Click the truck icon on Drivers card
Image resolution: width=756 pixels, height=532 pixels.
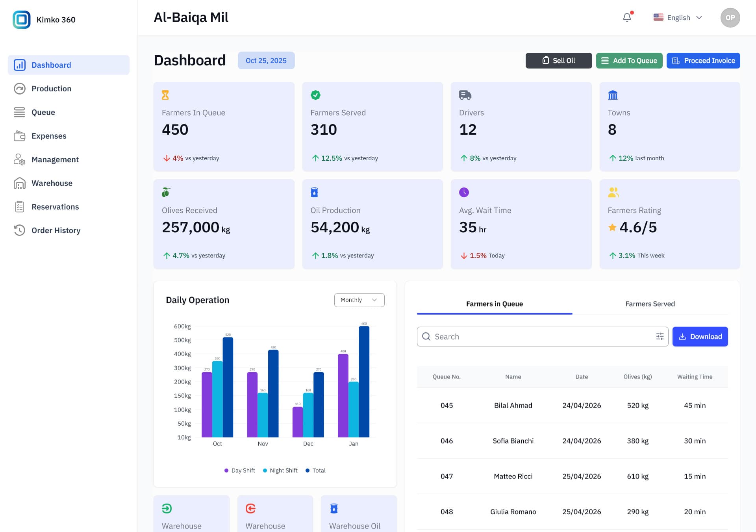[465, 95]
